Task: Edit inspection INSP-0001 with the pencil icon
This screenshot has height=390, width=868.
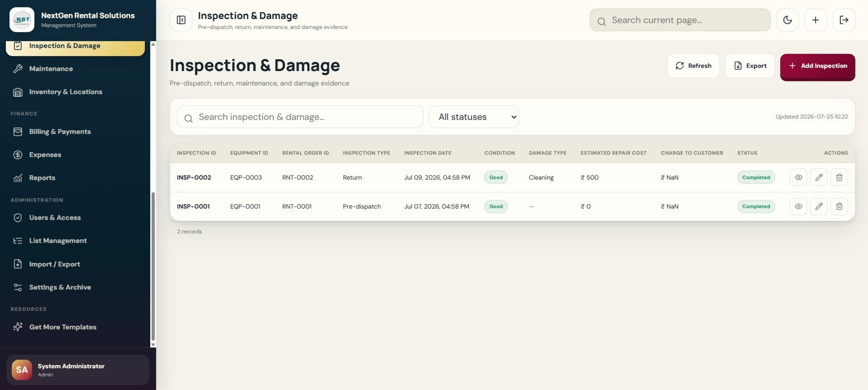Action: coord(819,206)
